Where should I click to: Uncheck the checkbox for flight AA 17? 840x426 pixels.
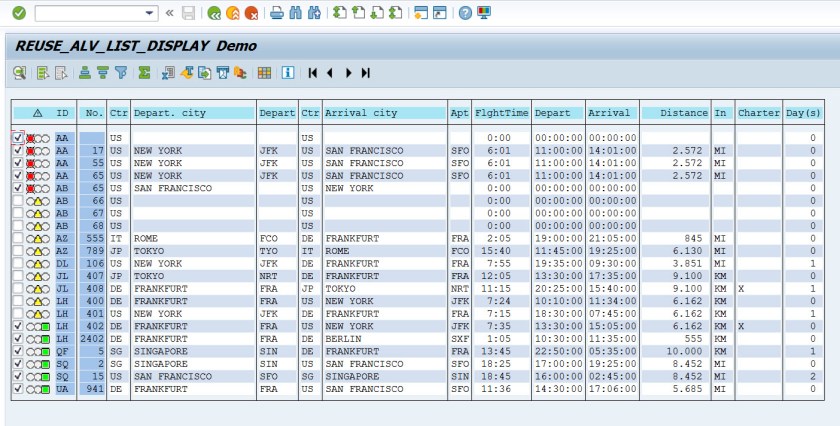coord(18,150)
